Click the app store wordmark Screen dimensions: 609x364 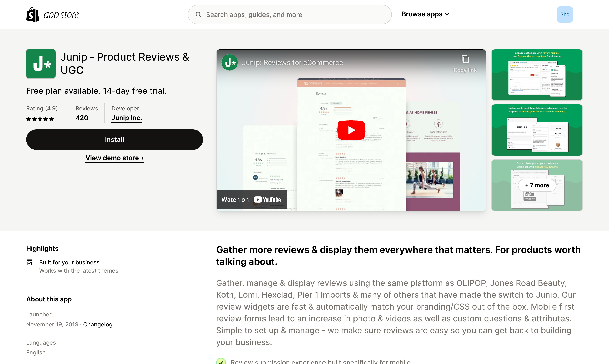pos(61,15)
